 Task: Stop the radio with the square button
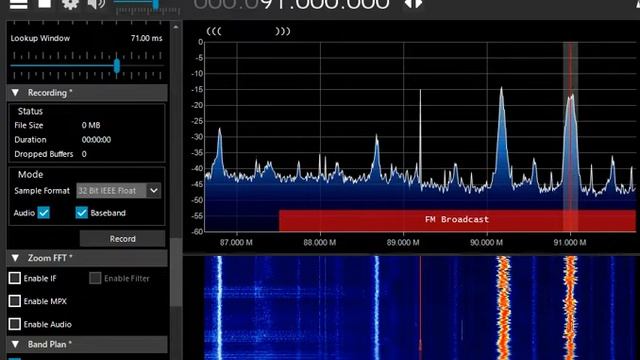point(44,3)
